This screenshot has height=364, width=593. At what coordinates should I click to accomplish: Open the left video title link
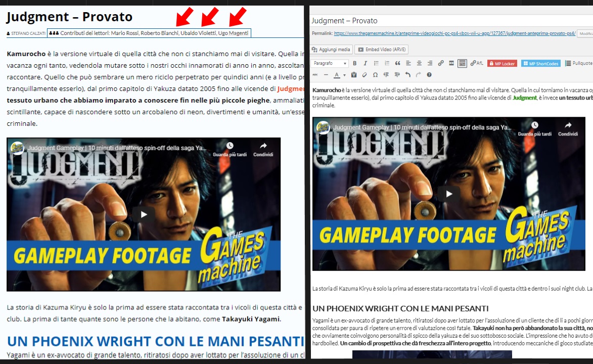click(117, 148)
